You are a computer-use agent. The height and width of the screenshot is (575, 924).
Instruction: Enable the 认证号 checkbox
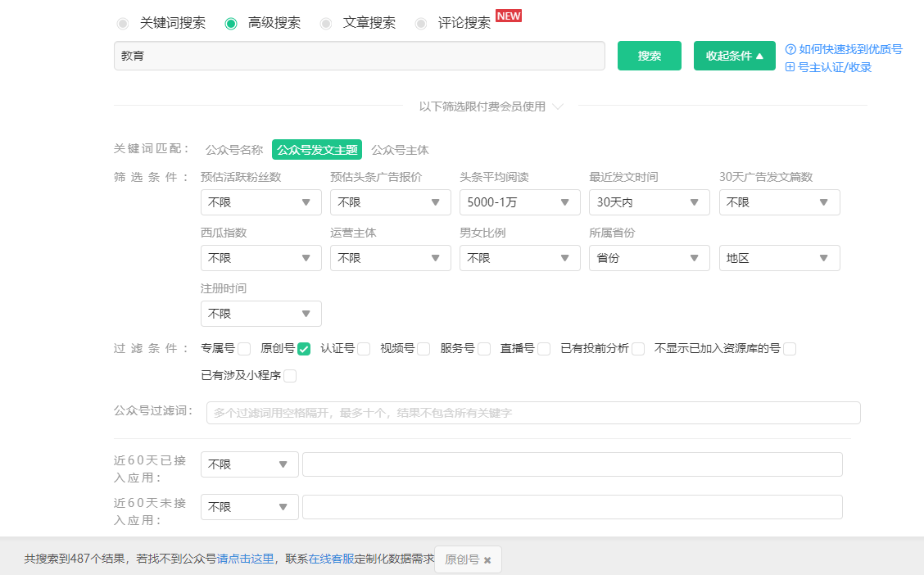(x=364, y=349)
